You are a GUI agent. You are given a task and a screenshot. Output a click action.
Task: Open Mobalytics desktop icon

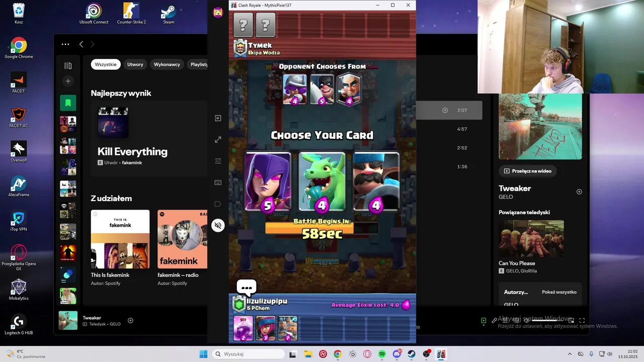(19, 290)
